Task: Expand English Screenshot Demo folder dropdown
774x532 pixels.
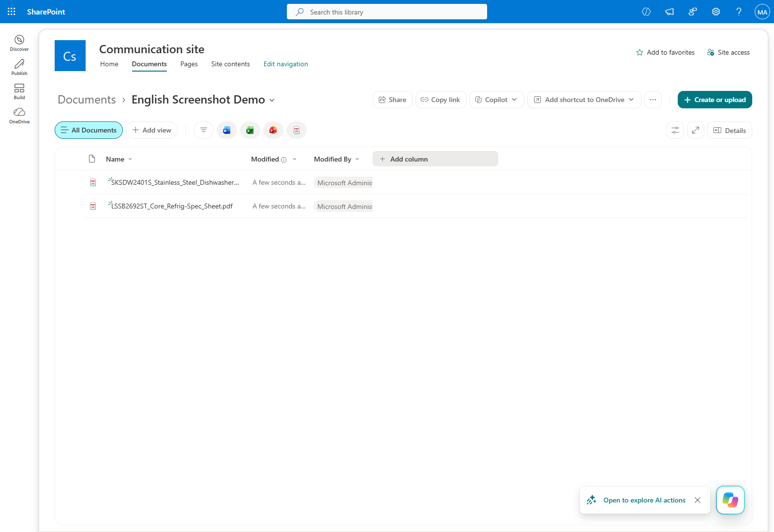Action: click(x=272, y=100)
